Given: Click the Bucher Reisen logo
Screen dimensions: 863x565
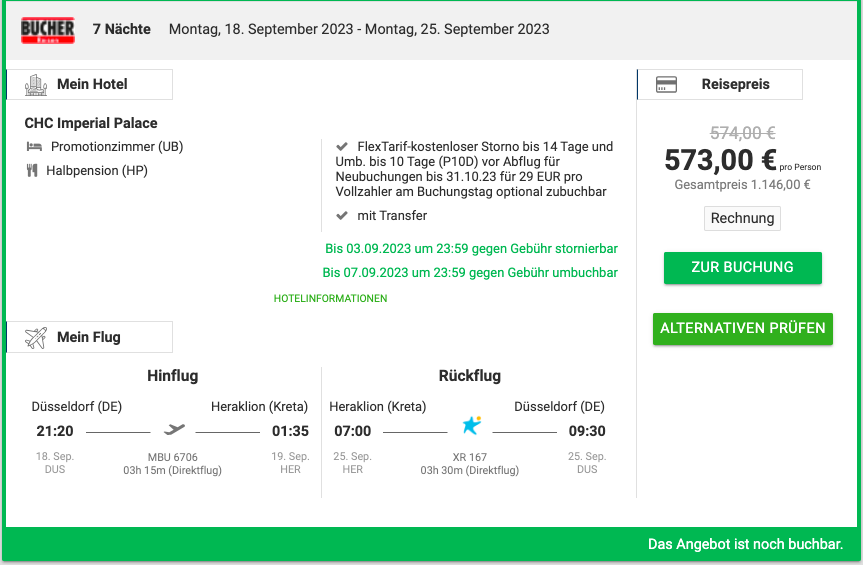Looking at the screenshot, I should [x=48, y=30].
